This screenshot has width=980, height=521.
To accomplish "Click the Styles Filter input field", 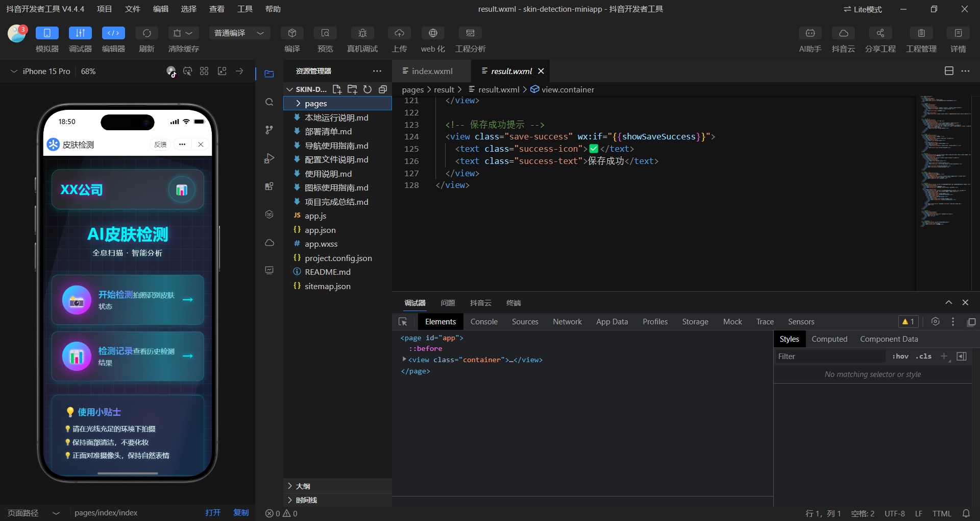I will [x=829, y=357].
